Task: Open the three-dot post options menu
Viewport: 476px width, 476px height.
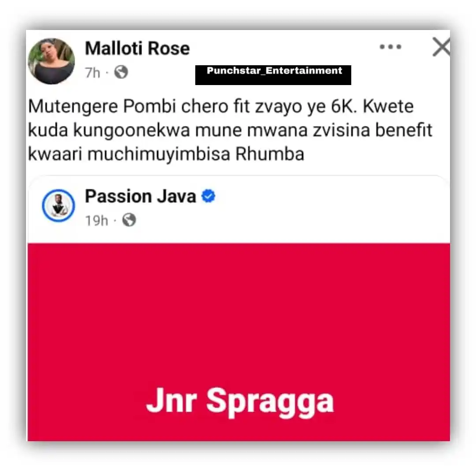Action: click(x=390, y=47)
